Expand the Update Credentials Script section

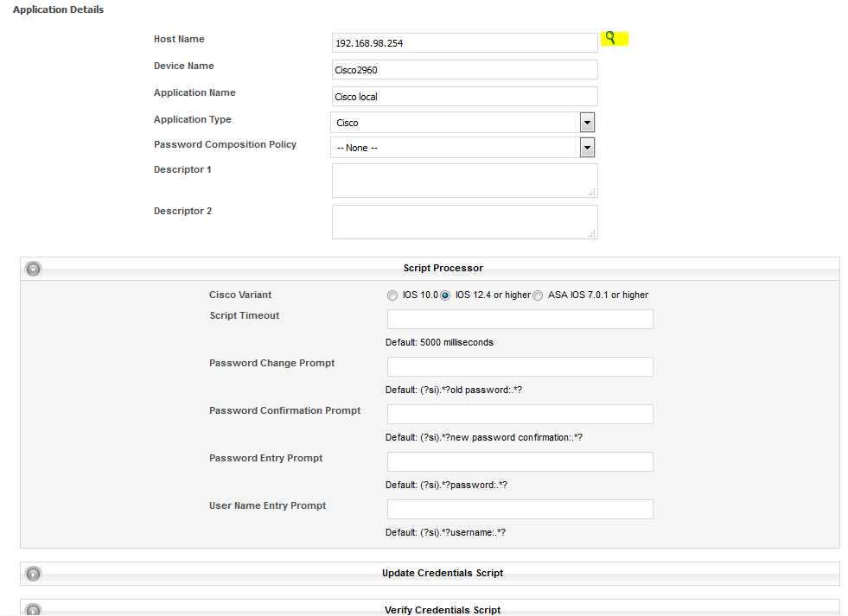coord(33,574)
